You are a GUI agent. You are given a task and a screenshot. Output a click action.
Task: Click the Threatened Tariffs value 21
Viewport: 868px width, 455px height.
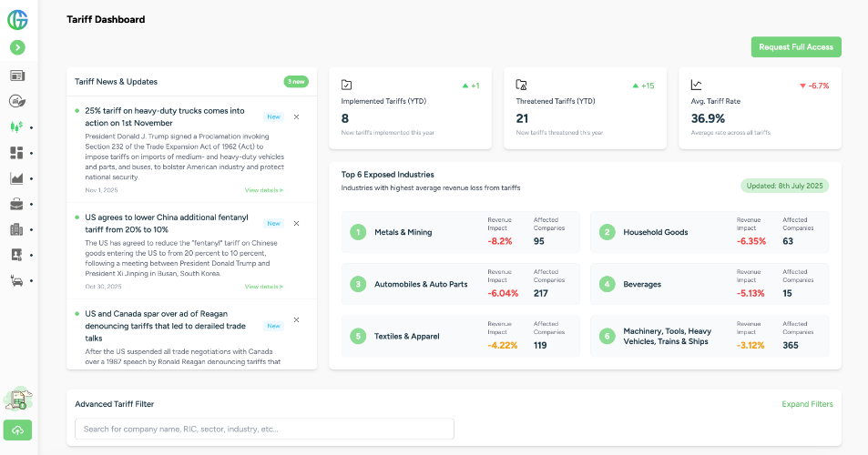522,118
